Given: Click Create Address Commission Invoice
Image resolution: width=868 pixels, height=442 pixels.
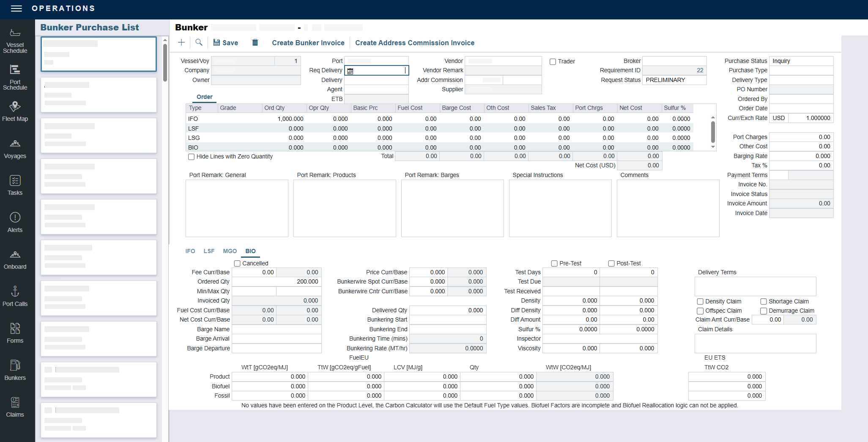Looking at the screenshot, I should click(414, 43).
